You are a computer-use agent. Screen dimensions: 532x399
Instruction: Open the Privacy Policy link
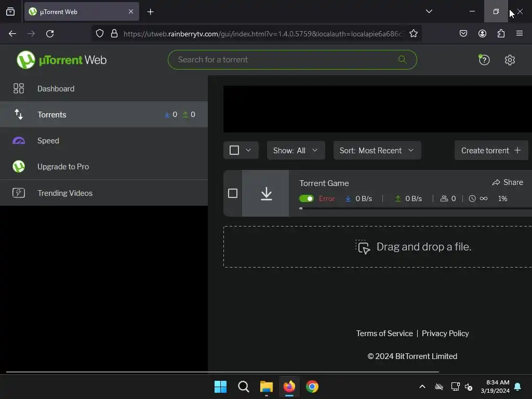click(445, 334)
